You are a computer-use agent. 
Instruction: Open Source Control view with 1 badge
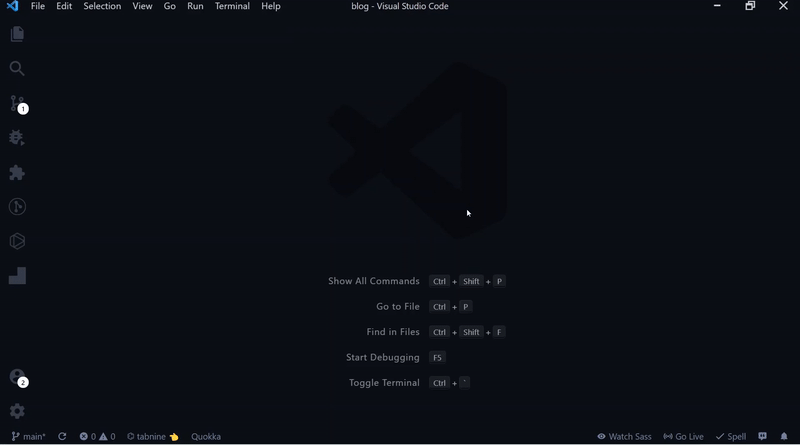(x=18, y=104)
